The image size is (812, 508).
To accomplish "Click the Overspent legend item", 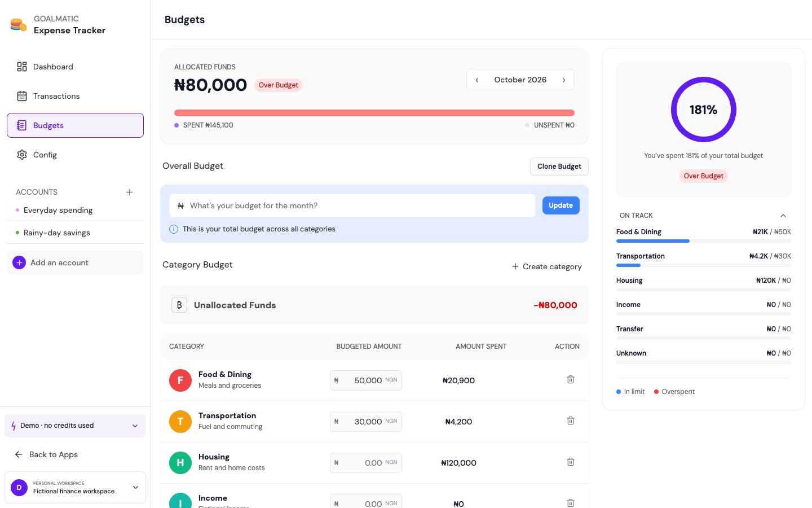I will (x=674, y=392).
